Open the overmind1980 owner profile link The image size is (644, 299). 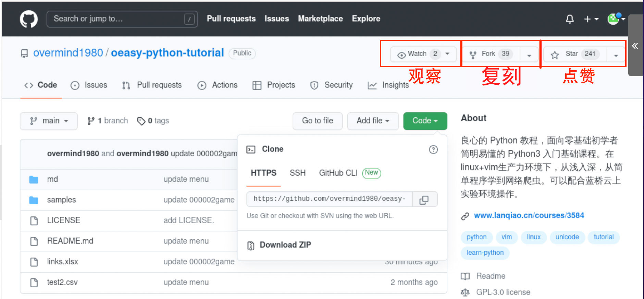click(x=68, y=53)
